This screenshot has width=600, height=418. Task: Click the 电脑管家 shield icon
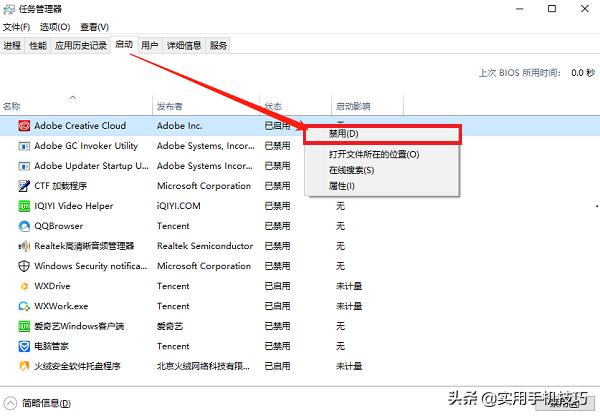coord(24,346)
